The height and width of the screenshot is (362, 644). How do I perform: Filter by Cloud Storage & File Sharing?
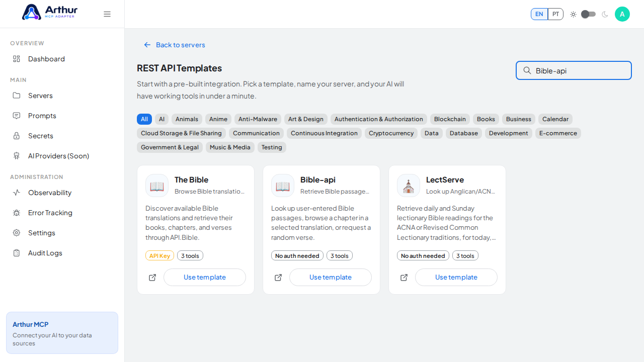[181, 133]
